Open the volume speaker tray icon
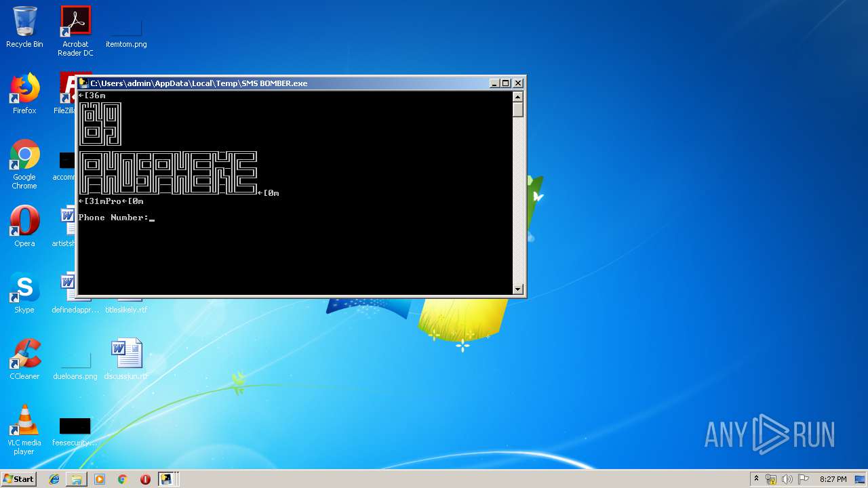 pos(787,479)
